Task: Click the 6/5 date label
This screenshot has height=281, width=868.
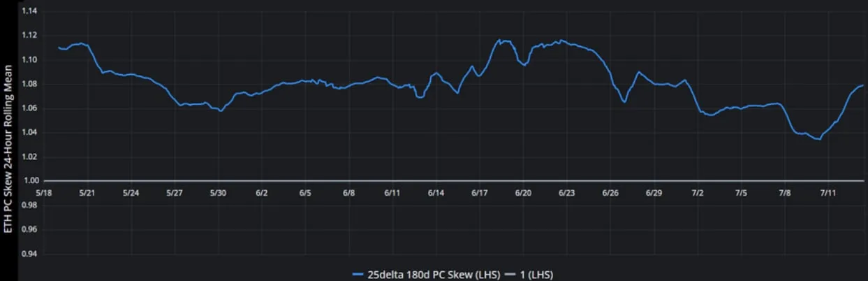Action: click(305, 192)
